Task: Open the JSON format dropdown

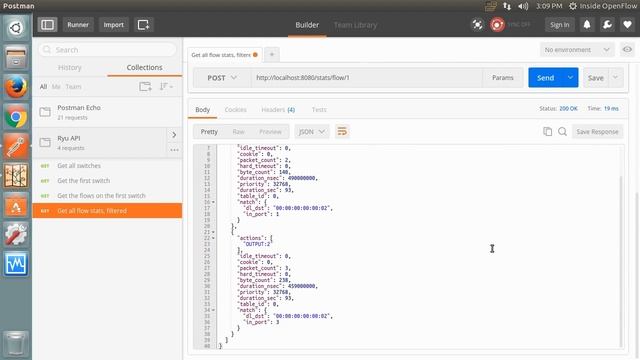Action: [x=312, y=131]
